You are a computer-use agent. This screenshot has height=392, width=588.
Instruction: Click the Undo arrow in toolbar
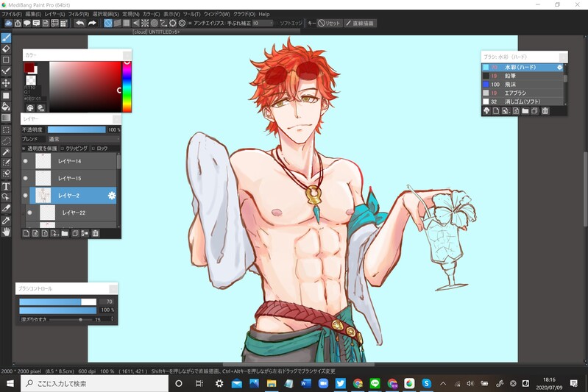click(x=80, y=24)
